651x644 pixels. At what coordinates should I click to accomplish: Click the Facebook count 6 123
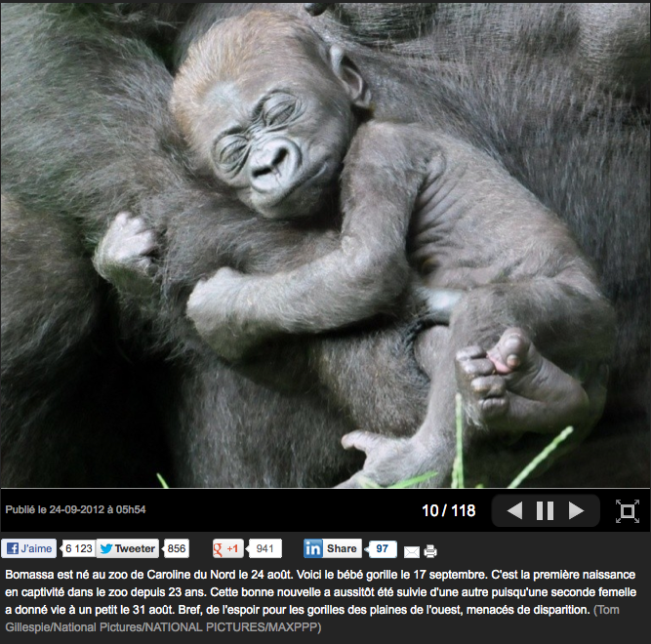coord(78,548)
